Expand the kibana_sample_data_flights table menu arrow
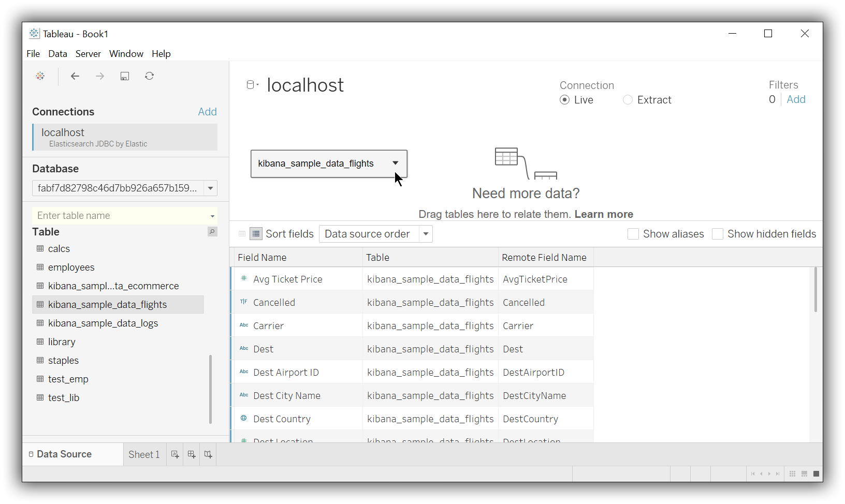This screenshot has height=504, width=845. [x=396, y=164]
